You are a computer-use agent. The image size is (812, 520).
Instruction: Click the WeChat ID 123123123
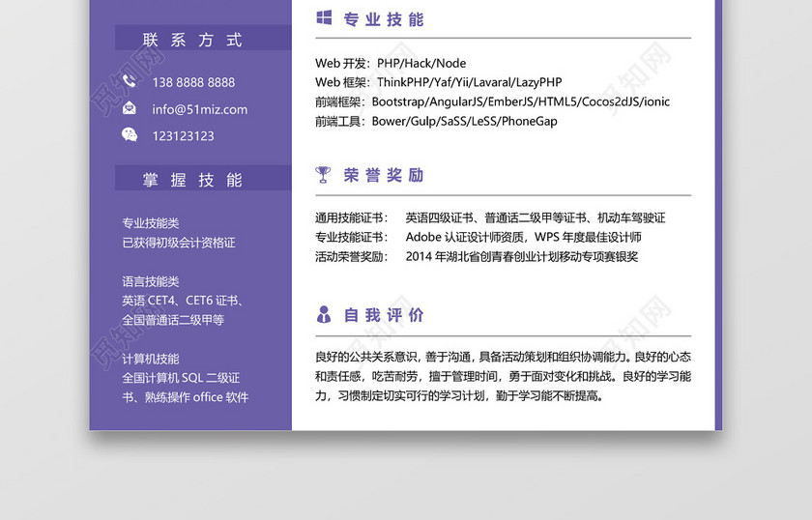(x=184, y=136)
